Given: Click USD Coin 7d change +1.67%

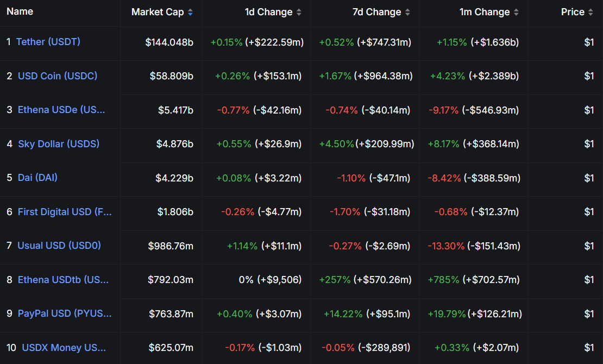Looking at the screenshot, I should [335, 76].
